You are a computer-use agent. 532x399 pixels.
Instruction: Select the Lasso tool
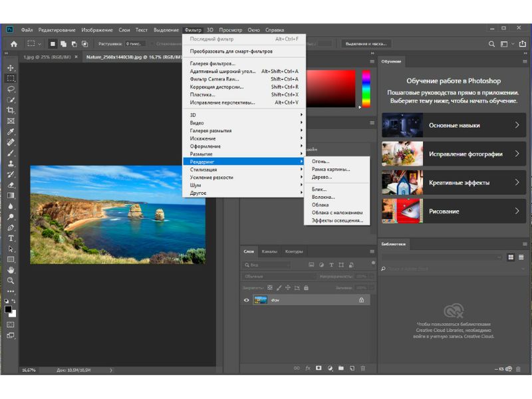coord(11,89)
